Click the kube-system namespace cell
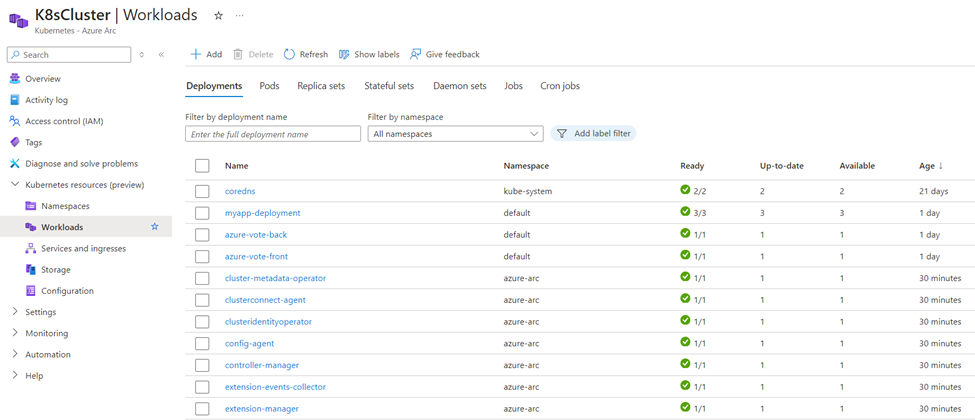This screenshot has height=420, width=975. click(528, 191)
